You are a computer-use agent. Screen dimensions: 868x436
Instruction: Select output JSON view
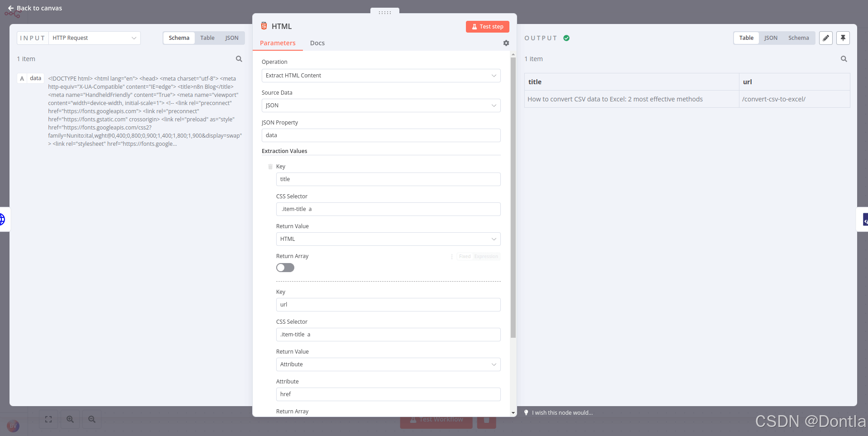(771, 38)
